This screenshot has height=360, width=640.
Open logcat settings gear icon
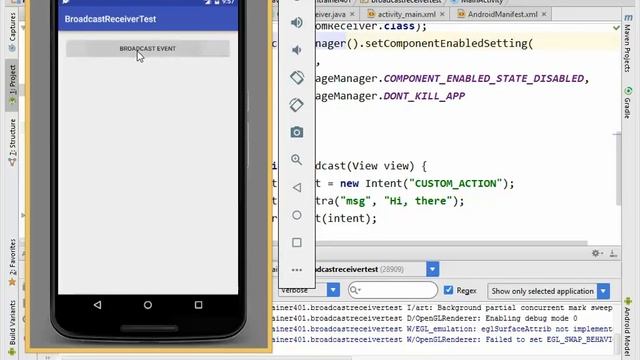[596, 253]
